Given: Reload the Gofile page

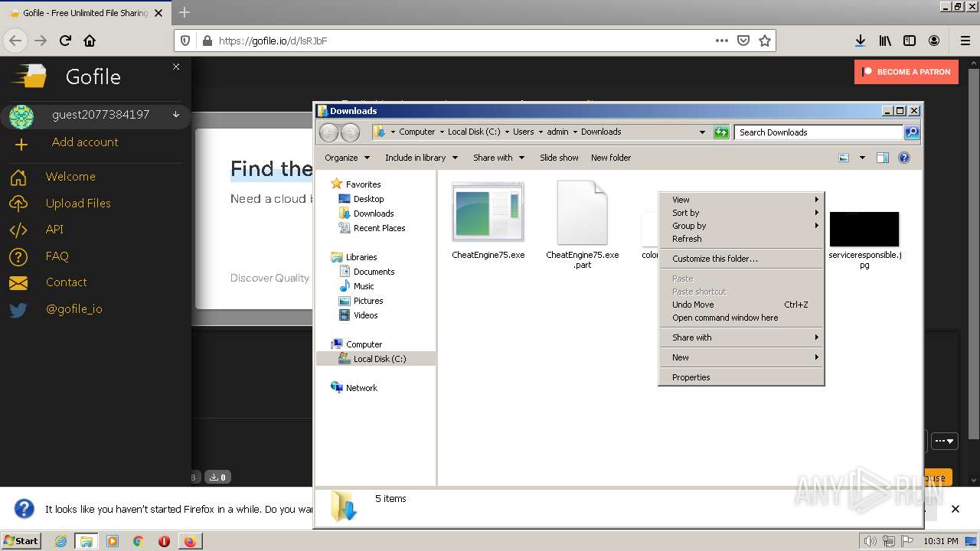Looking at the screenshot, I should [65, 41].
